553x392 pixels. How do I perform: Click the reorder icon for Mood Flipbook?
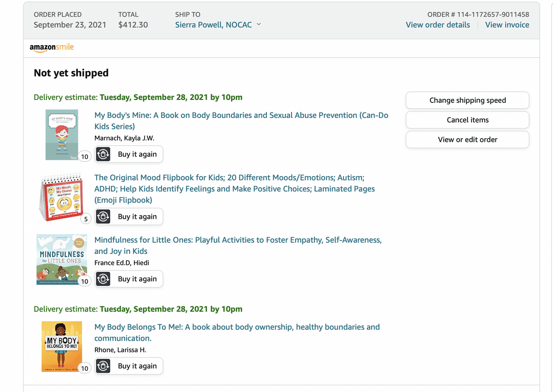[x=103, y=216]
